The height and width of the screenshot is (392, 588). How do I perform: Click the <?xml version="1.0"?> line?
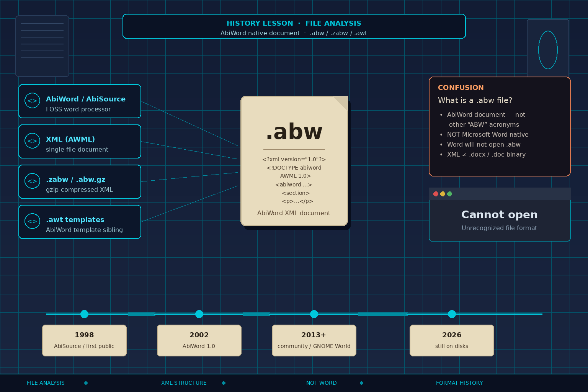pyautogui.click(x=294, y=159)
